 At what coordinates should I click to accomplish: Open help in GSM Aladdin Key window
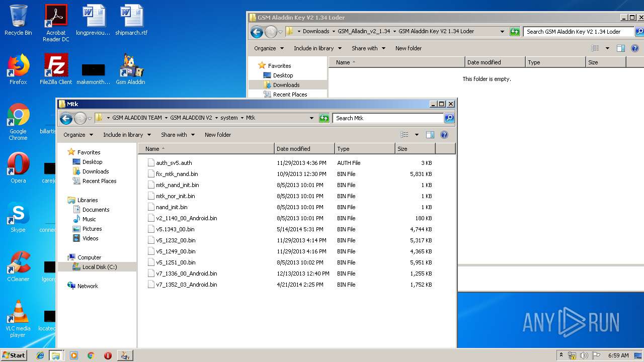click(x=635, y=48)
